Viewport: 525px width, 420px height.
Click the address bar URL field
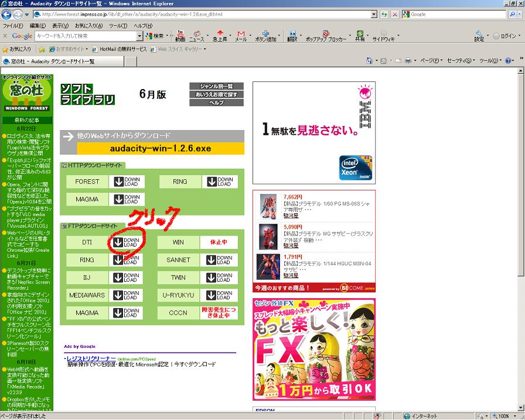pyautogui.click(x=202, y=15)
